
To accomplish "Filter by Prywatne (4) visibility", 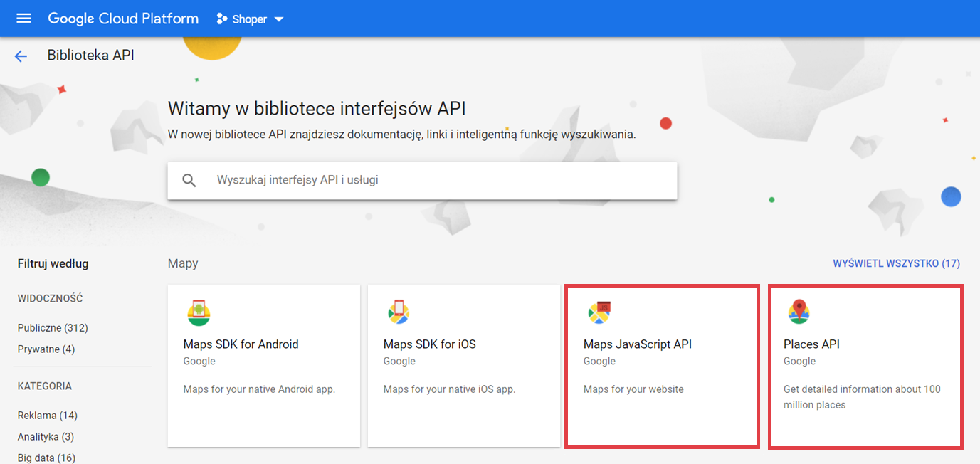I will coord(46,349).
